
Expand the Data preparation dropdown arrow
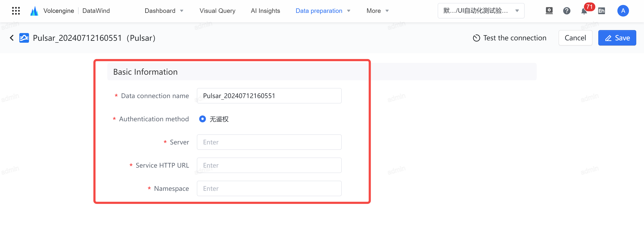pos(348,11)
